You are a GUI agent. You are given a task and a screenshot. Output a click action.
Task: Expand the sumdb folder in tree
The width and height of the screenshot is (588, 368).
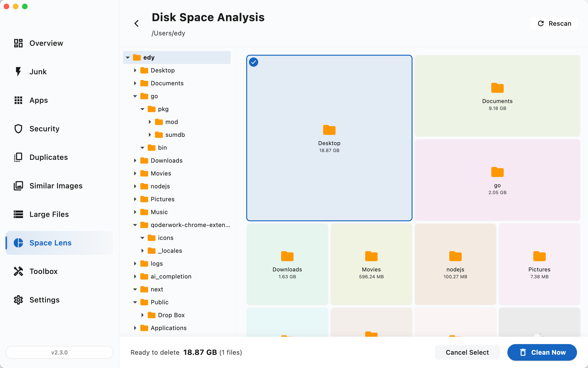(x=150, y=135)
